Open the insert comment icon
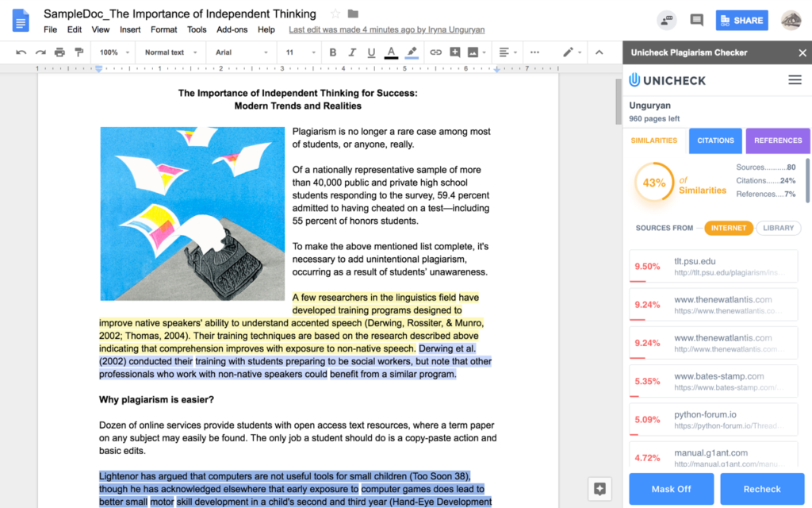The height and width of the screenshot is (508, 812). click(x=457, y=52)
